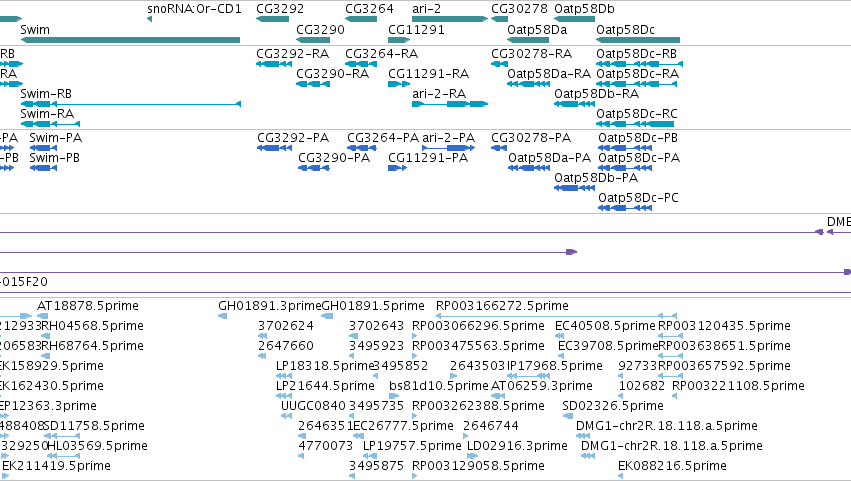Select protein CG30278-PA

pyautogui.click(x=499, y=148)
